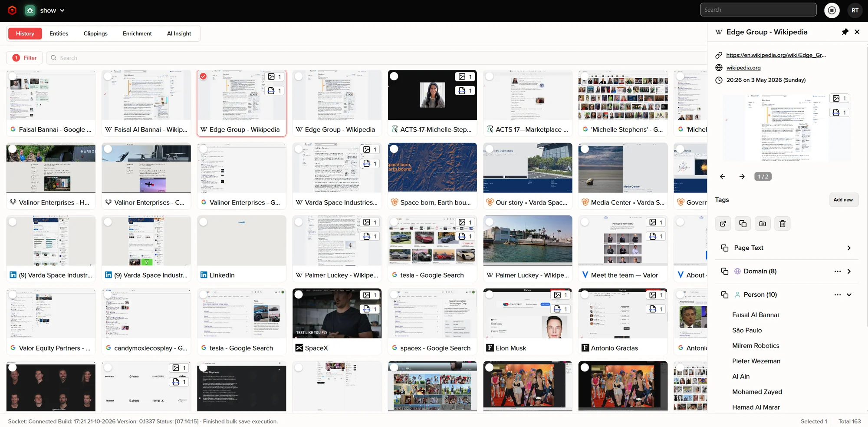Image resolution: width=868 pixels, height=427 pixels.
Task: Click the record button in the top bar
Action: click(x=832, y=10)
